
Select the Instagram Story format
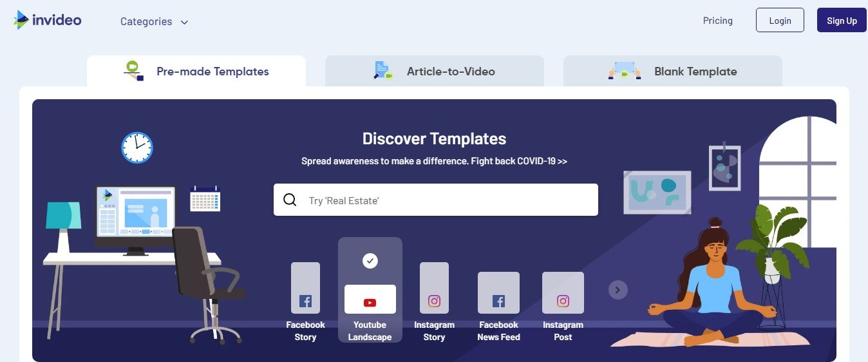[434, 302]
